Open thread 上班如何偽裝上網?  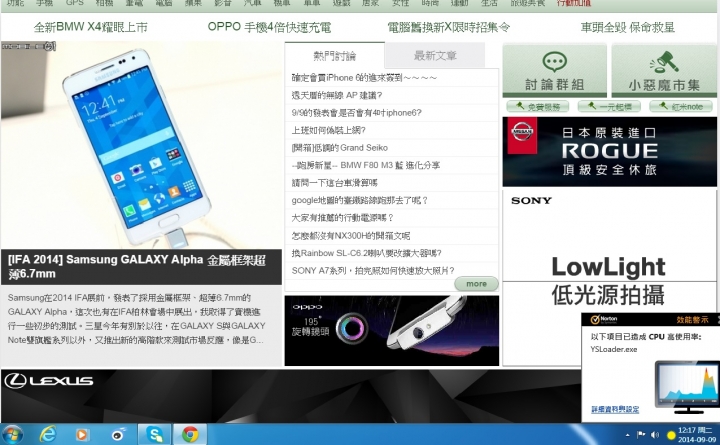point(328,130)
